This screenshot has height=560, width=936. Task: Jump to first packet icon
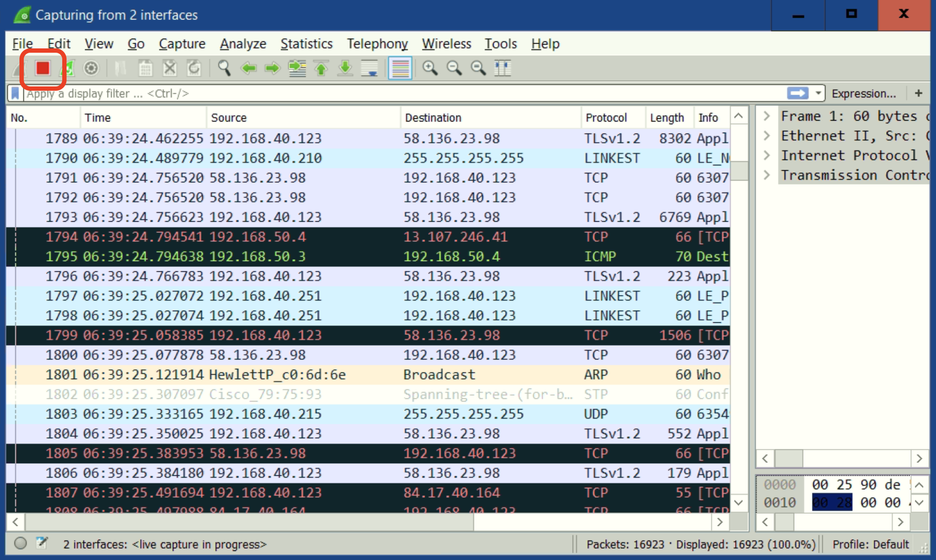(321, 68)
